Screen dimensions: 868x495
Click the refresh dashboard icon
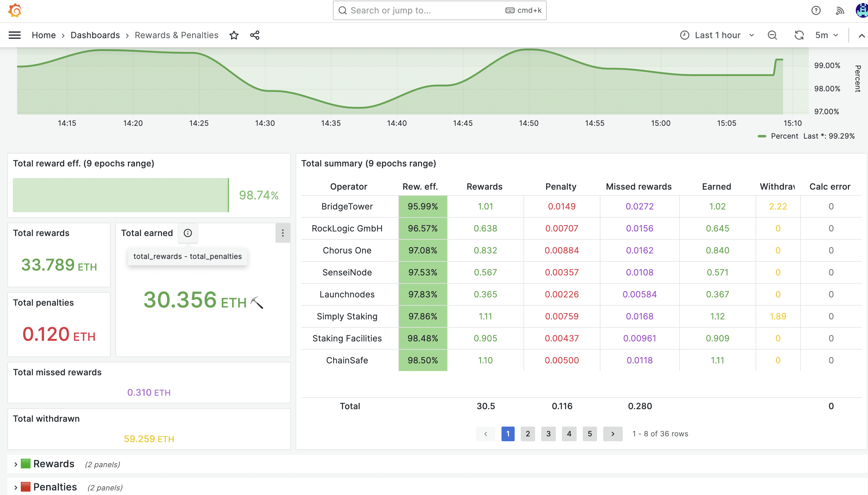pos(799,35)
